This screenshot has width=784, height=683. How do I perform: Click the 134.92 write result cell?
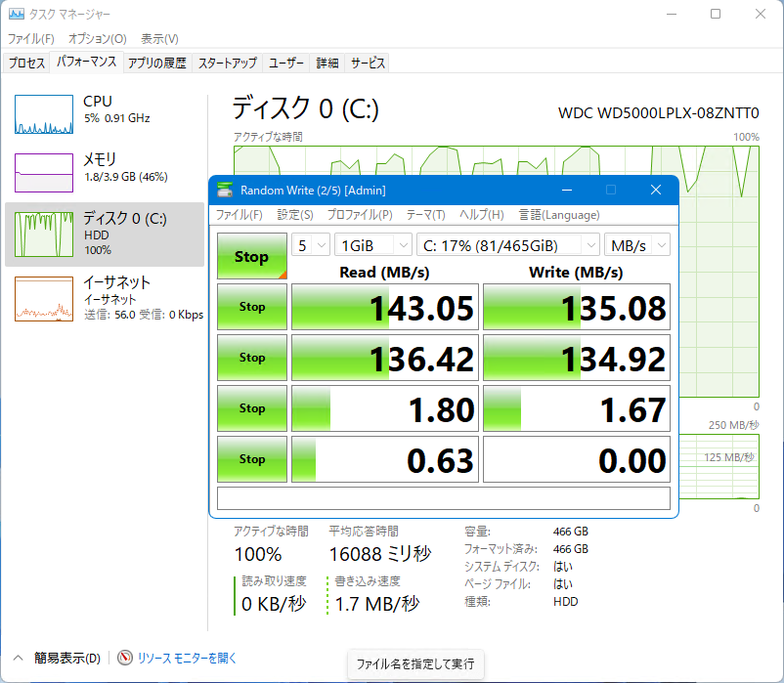pyautogui.click(x=577, y=358)
